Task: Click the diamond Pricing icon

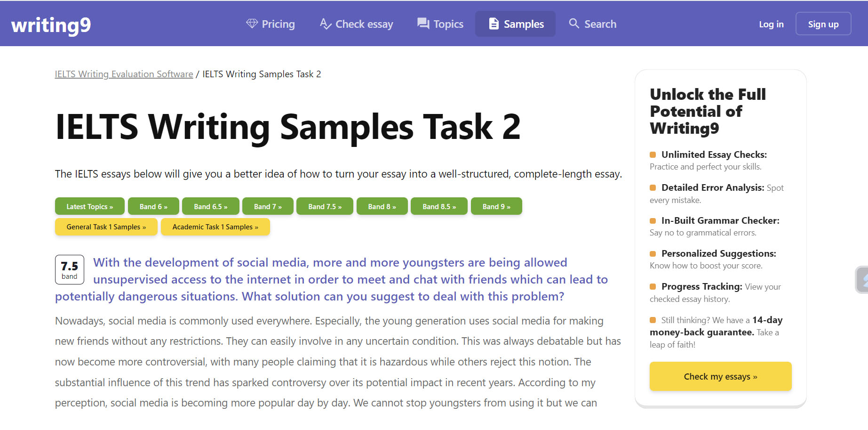Action: [252, 24]
